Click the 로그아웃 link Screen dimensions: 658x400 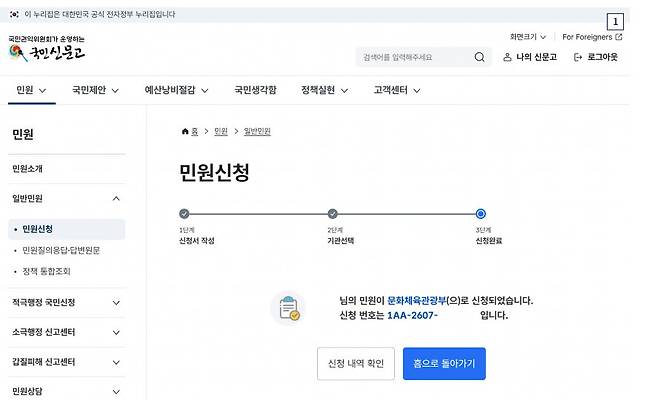pos(596,57)
